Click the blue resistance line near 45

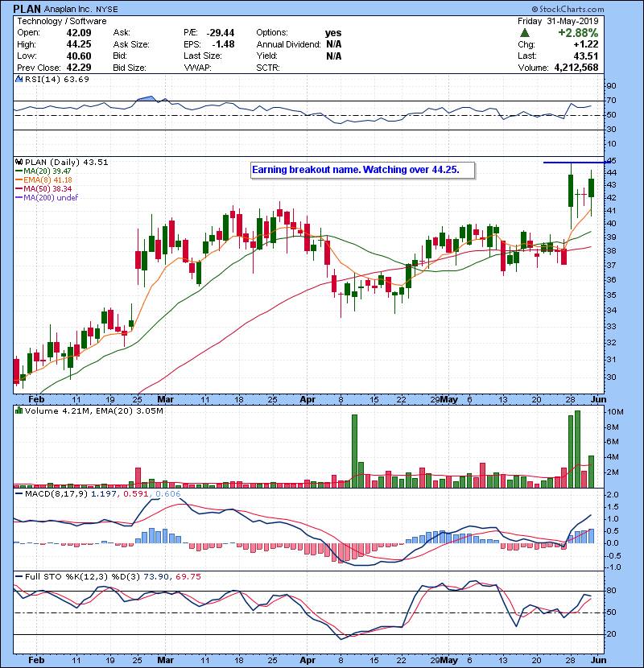point(576,163)
